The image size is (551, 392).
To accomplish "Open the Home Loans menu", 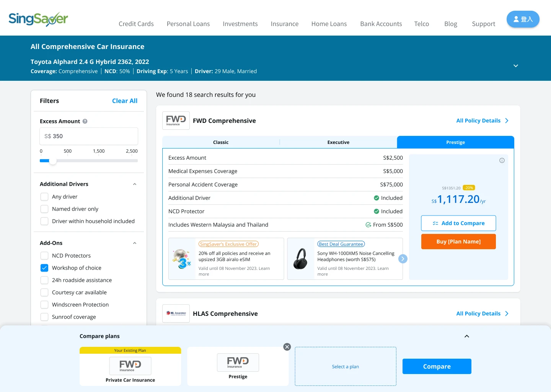I will click(x=329, y=24).
